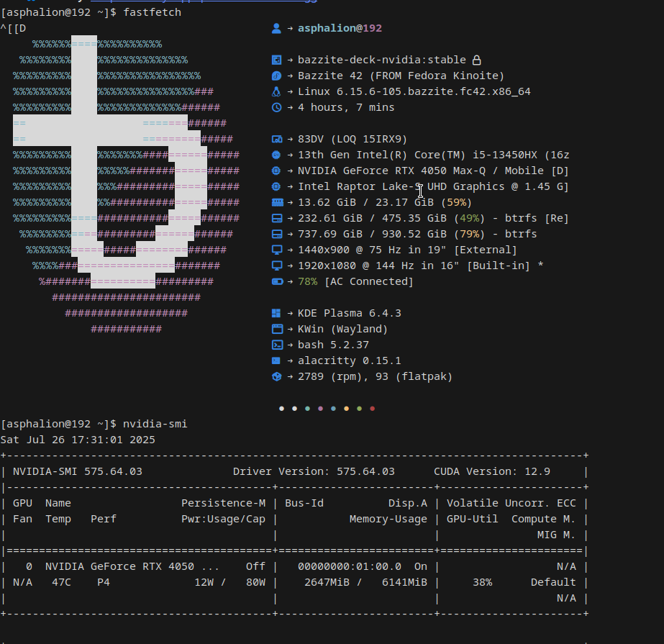
Task: Click the monitor icon beside 1920x1080 display
Action: [276, 266]
